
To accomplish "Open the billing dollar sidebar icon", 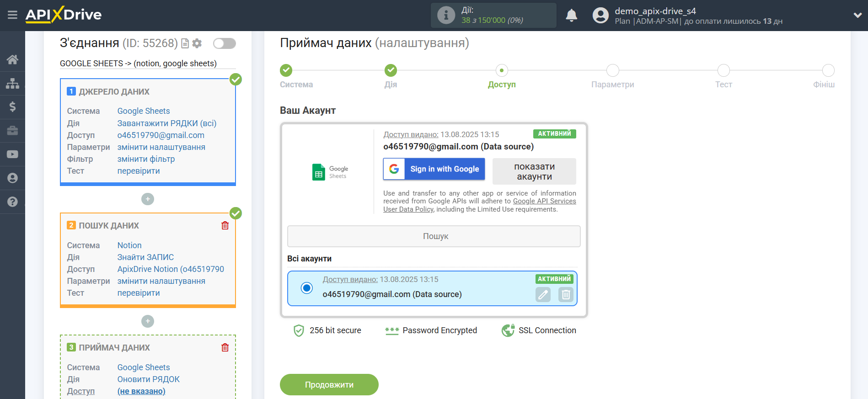I will pyautogui.click(x=12, y=107).
